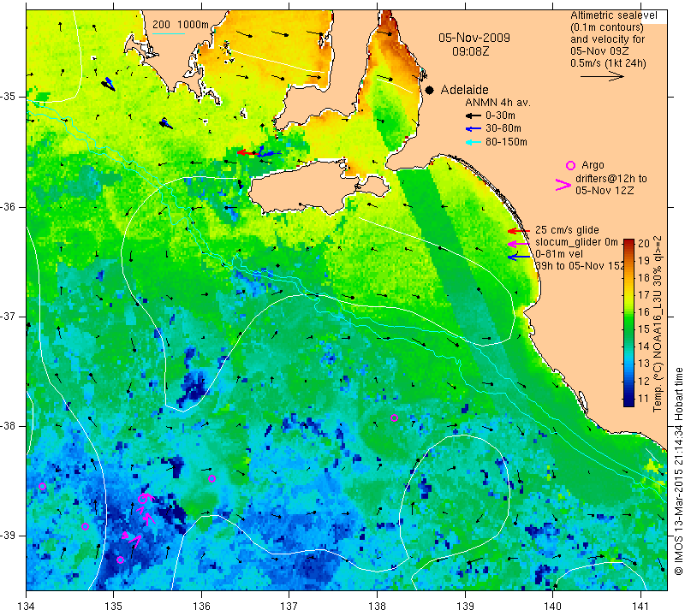
Task: Click the 134 longitude axis label
Action: pos(27,607)
